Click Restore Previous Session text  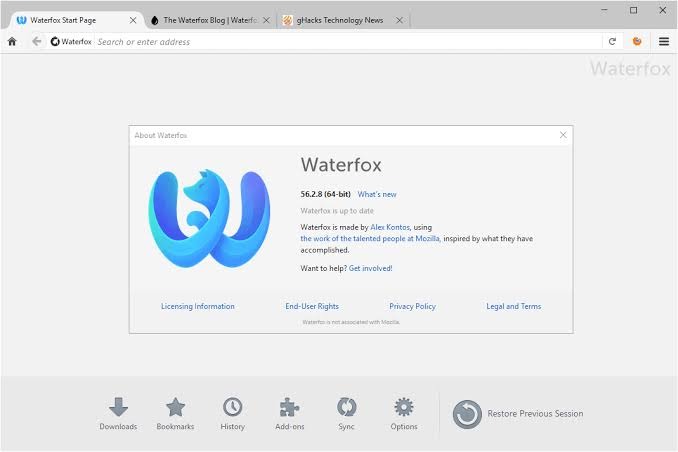(x=535, y=414)
